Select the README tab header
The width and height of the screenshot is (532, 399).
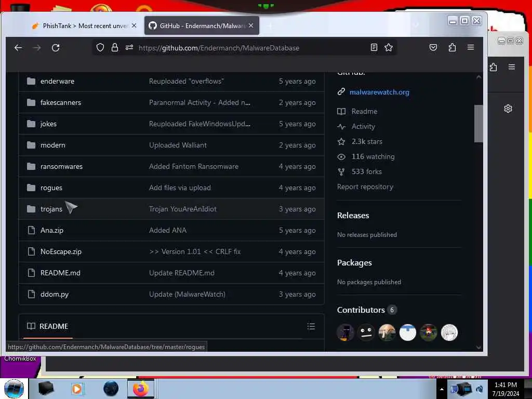47,326
